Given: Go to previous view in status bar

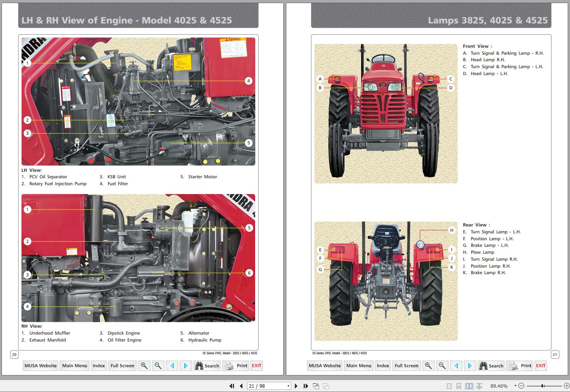Looking at the screenshot, I should 316,386.
